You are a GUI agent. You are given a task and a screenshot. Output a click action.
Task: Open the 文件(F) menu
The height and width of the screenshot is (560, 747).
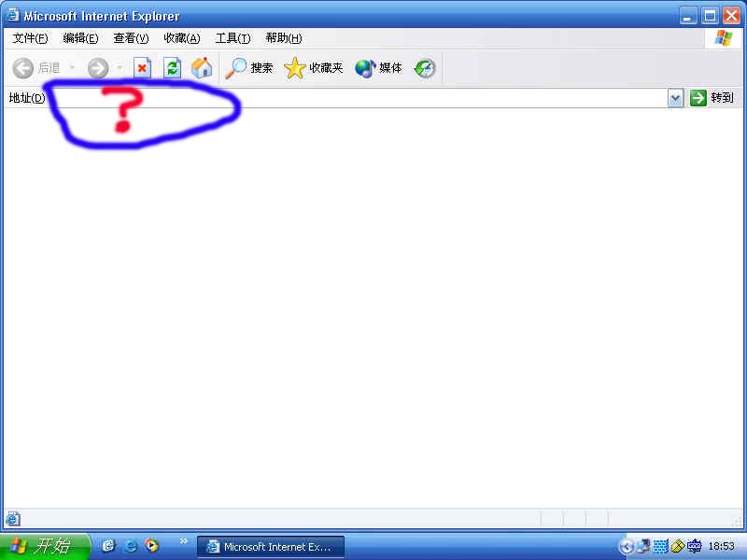[x=30, y=38]
